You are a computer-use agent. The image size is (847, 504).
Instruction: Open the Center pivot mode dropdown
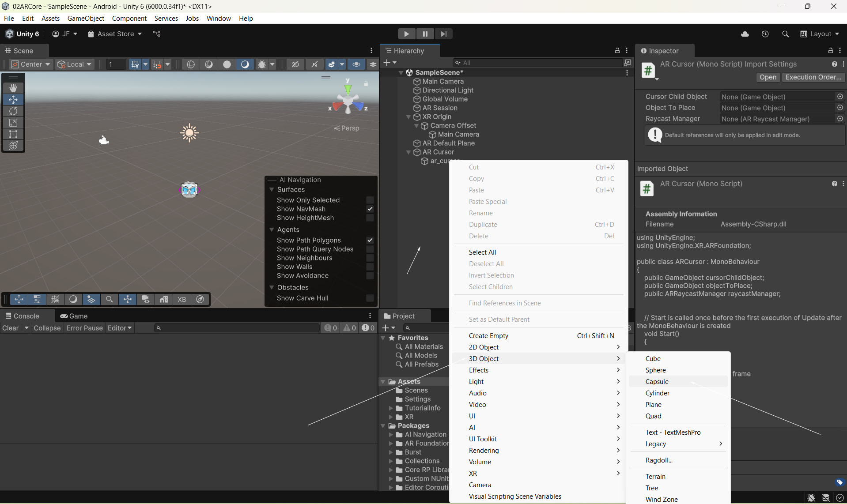31,64
